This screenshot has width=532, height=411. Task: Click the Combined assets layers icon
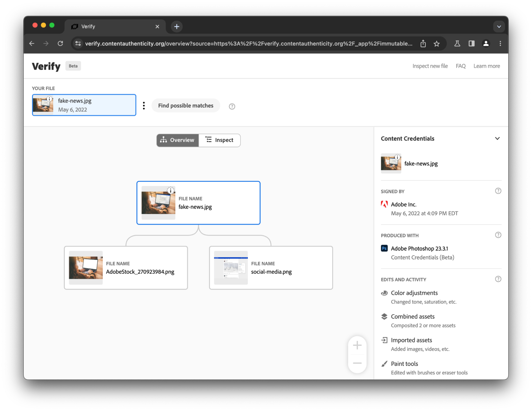(384, 317)
